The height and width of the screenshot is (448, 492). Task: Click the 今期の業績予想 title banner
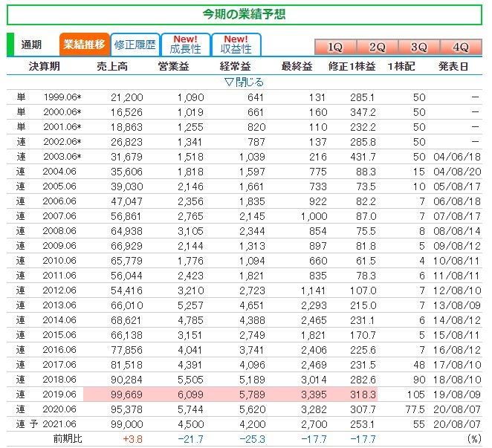pos(245,14)
